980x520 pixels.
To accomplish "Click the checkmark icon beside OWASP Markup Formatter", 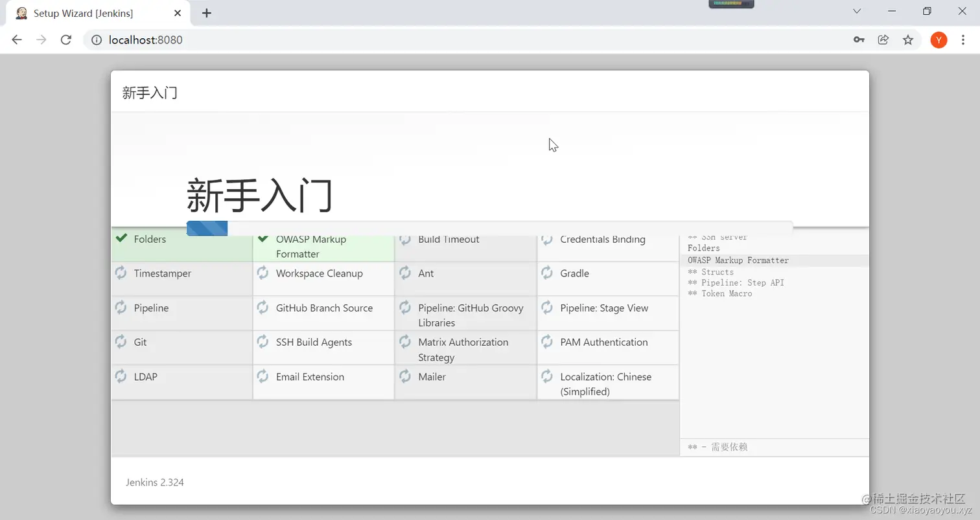I will coord(263,238).
